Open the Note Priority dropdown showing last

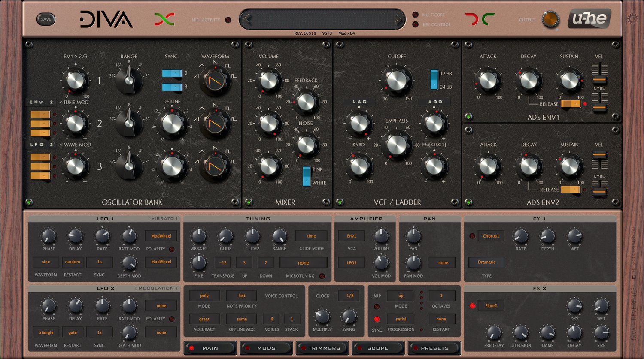[242, 296]
